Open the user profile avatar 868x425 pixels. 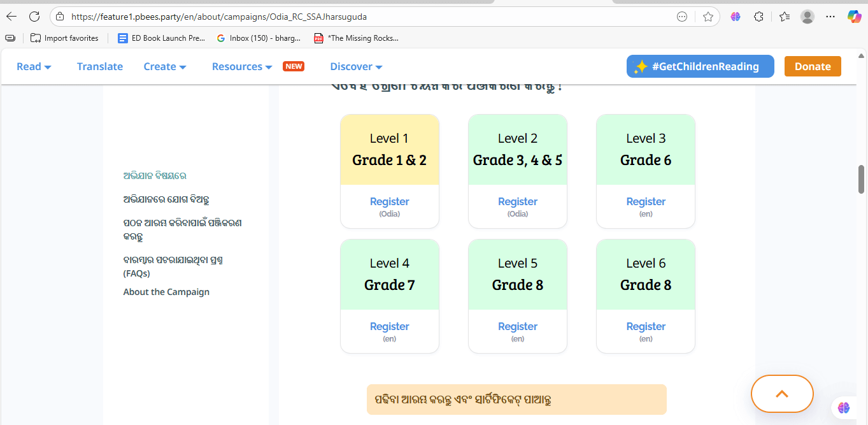[808, 17]
